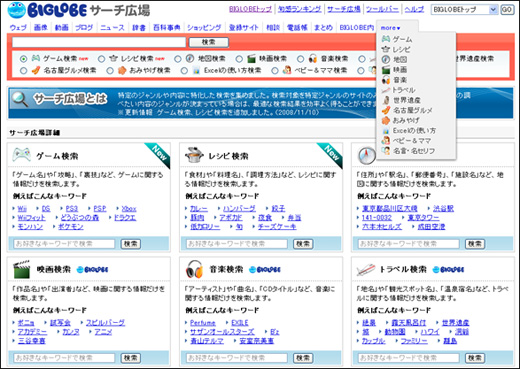The image size is (520, 369).
Task: Click the 検索 button in レシピ検索 card
Action: coord(303,244)
